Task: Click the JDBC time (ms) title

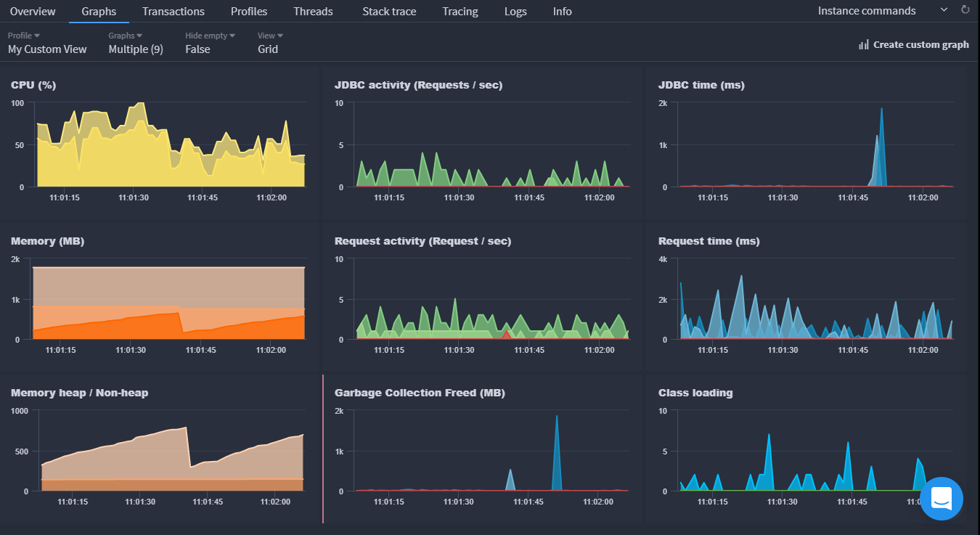Action: click(x=701, y=85)
